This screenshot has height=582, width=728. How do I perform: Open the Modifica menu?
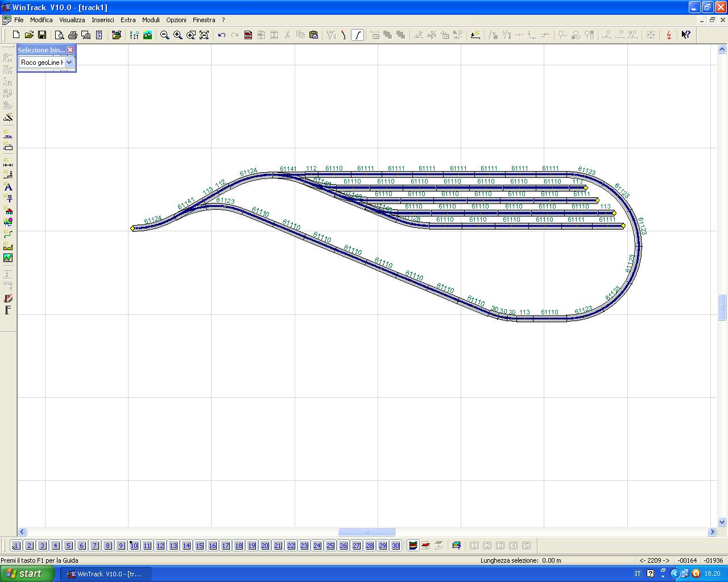point(41,19)
